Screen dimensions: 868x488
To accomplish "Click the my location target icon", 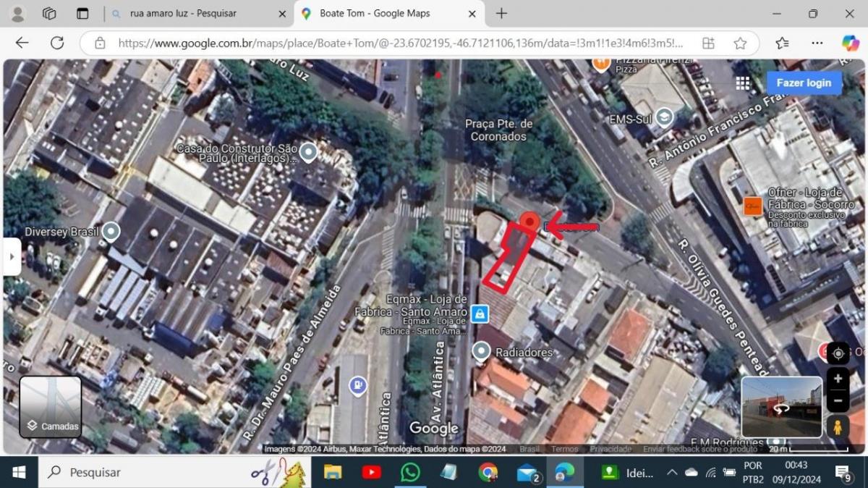I will click(x=838, y=353).
